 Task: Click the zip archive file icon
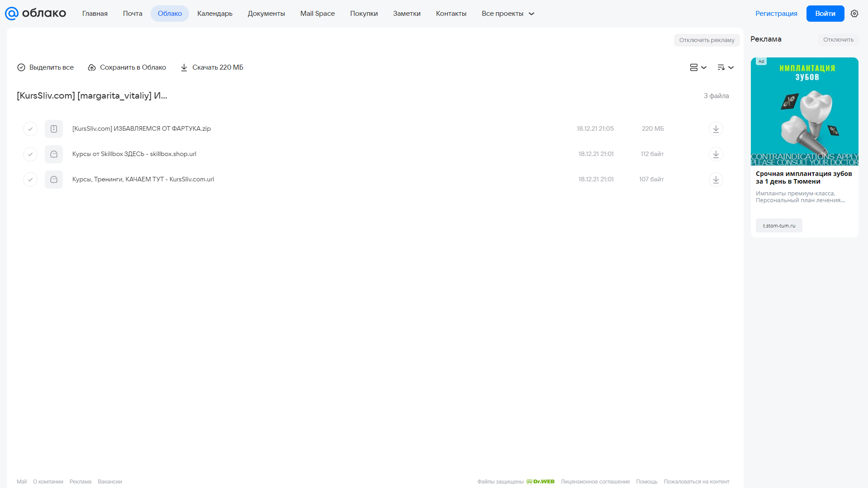[54, 129]
